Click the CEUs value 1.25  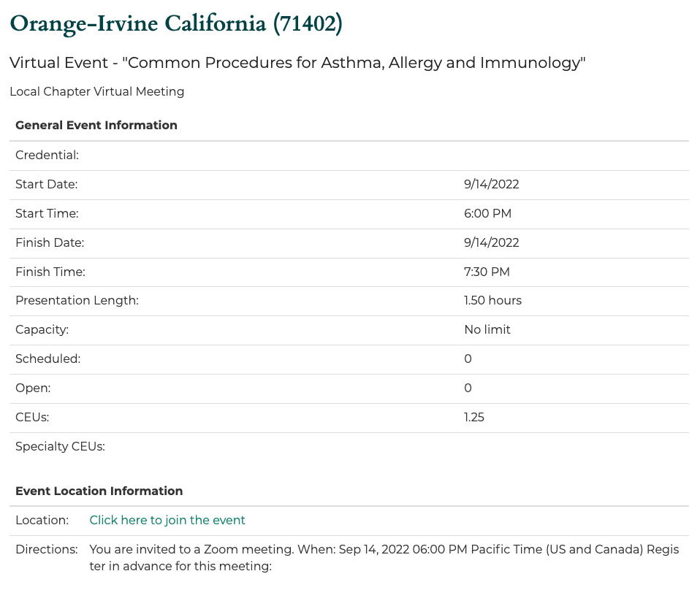[x=474, y=418]
